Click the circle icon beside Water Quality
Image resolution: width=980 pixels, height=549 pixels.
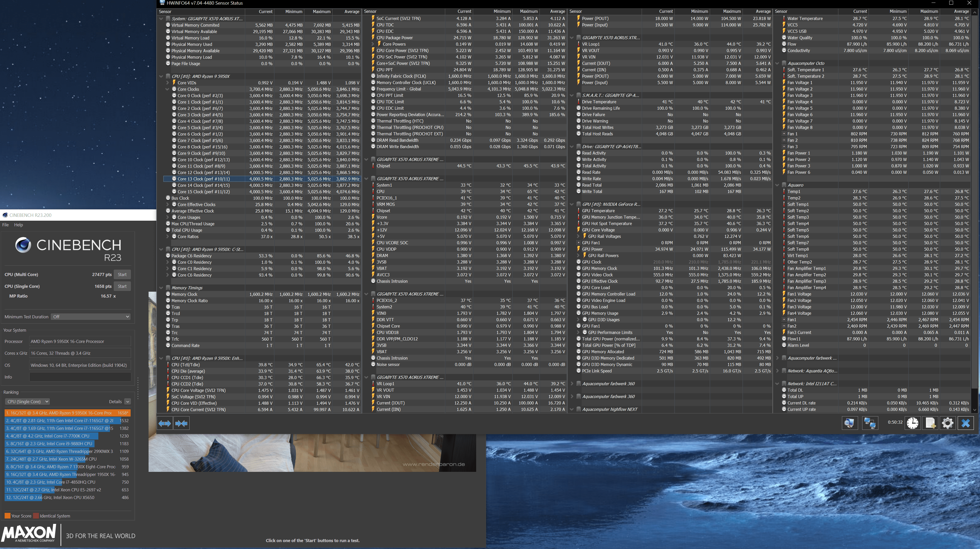coord(784,38)
